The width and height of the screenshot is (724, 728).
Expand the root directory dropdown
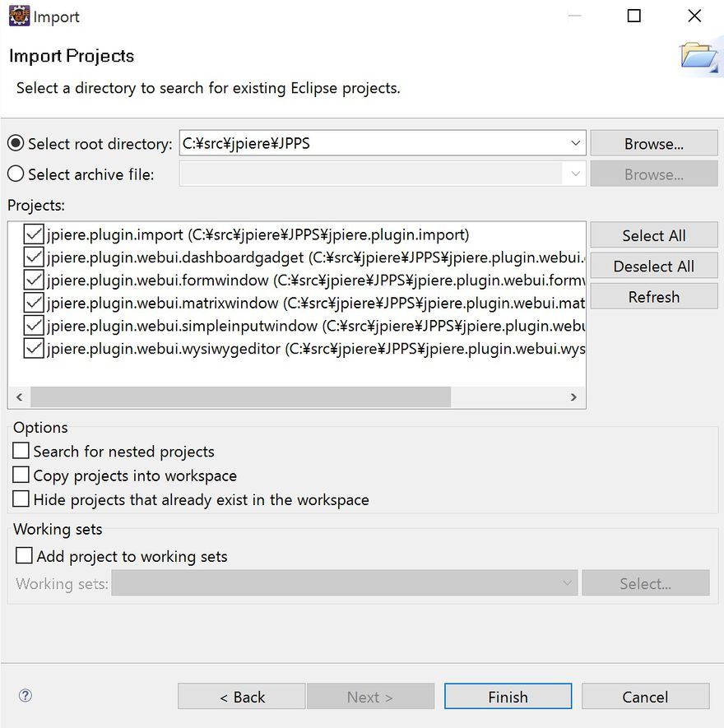[x=575, y=143]
